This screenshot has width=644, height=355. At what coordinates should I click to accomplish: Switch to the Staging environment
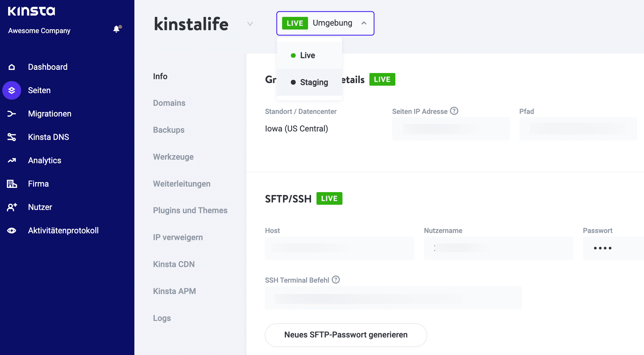pyautogui.click(x=314, y=82)
